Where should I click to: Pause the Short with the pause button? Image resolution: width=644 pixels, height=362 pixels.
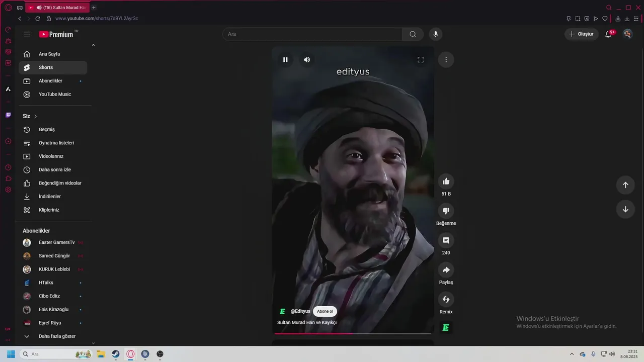click(285, 60)
